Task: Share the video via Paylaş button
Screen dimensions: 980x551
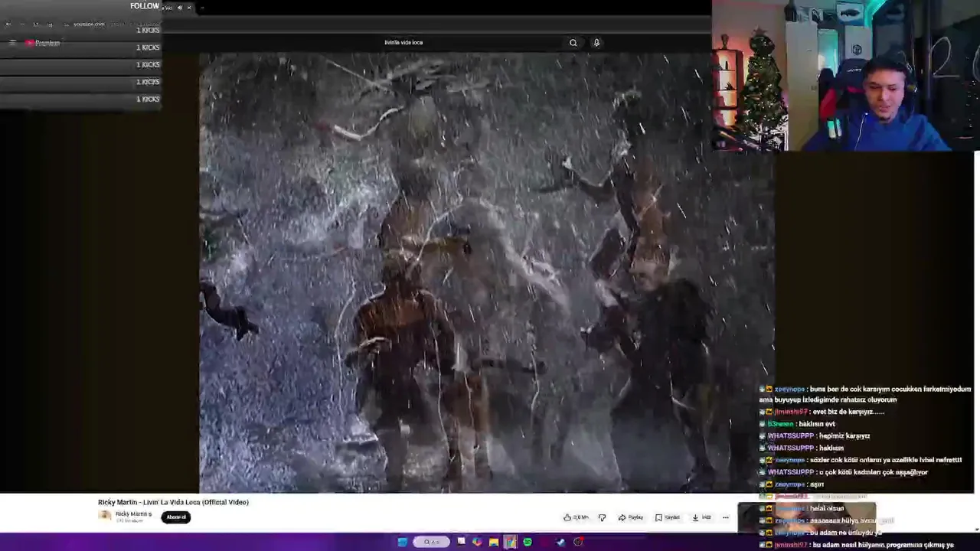Action: [x=631, y=517]
